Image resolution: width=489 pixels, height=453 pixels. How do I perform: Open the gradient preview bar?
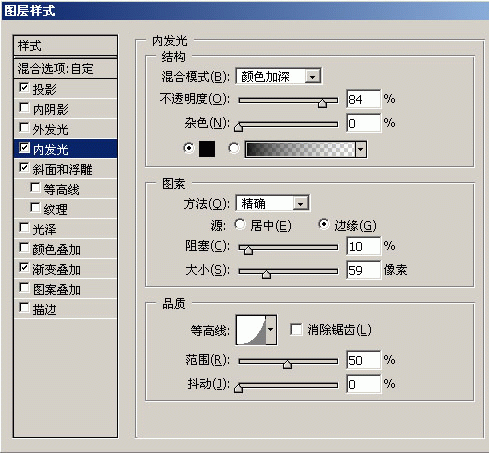(300, 149)
